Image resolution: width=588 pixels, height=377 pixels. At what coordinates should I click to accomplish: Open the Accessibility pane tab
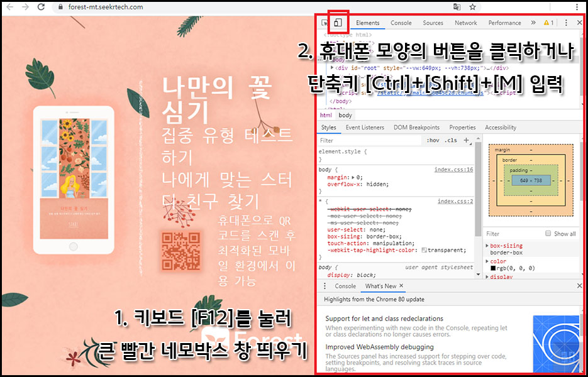tap(500, 128)
